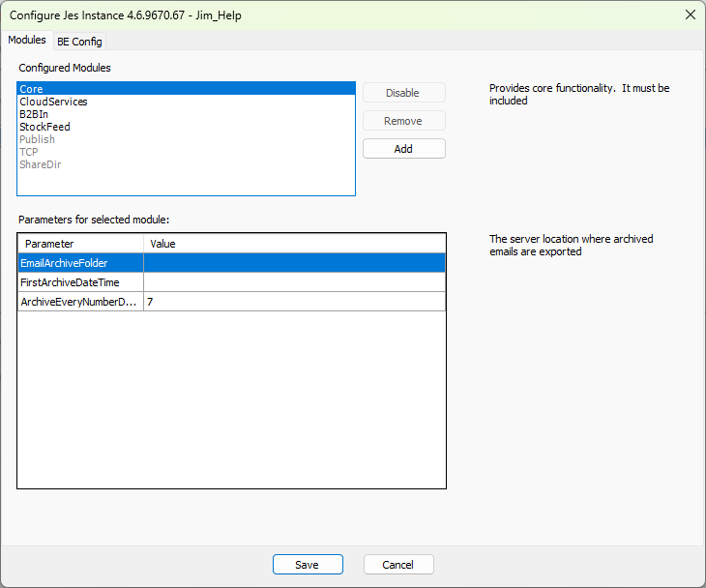Click the Remove module button
Viewport: 706px width, 588px height.
click(404, 121)
